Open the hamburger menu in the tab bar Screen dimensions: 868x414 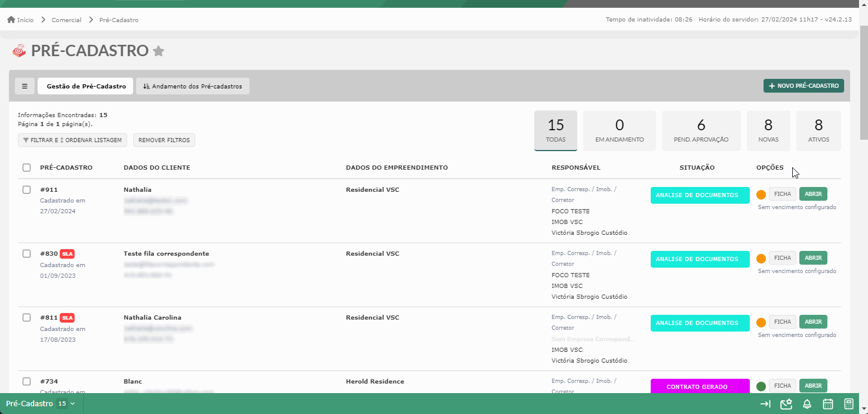pos(24,86)
